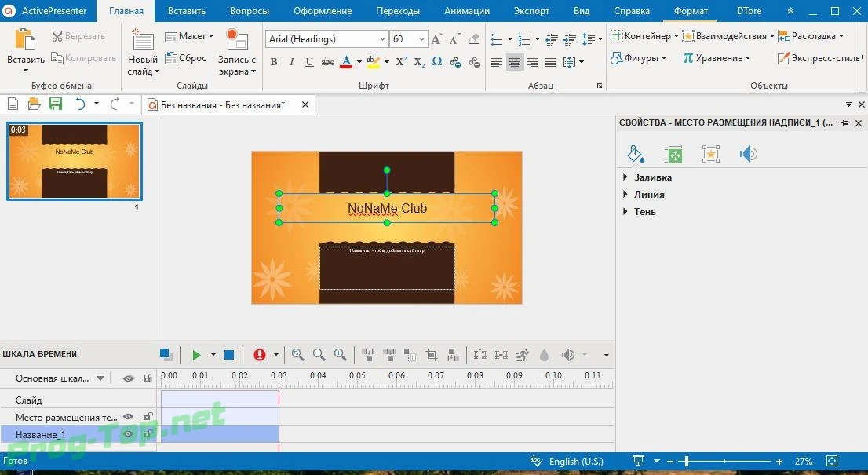The image size is (868, 475).
Task: Click the red record button in timeline
Action: 260,355
